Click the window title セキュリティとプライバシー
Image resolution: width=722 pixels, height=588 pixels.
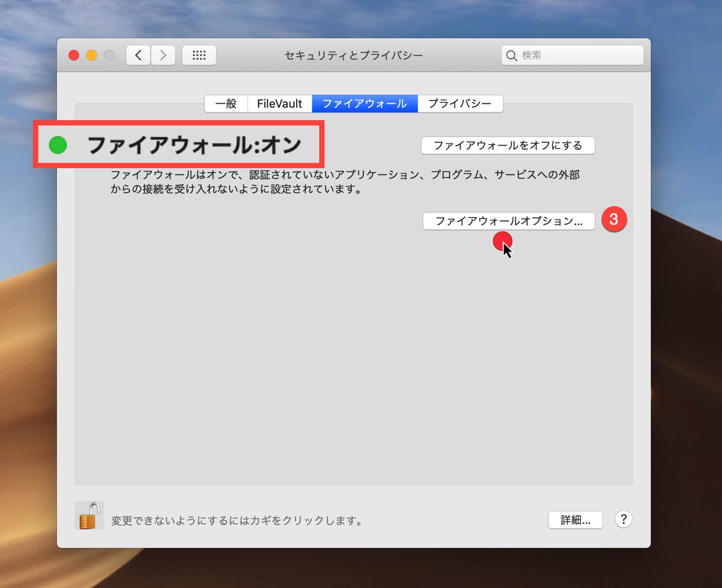click(354, 55)
